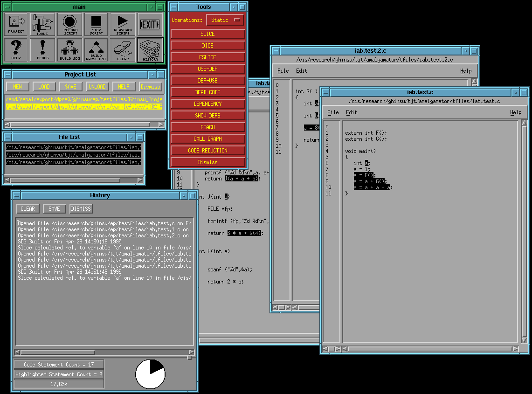Open the Tools window menu button
Image resolution: width=532 pixels, height=394 pixels.
point(173,7)
